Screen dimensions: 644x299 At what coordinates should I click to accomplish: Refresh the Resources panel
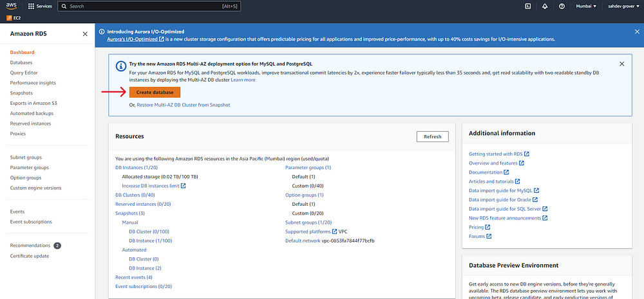point(433,136)
